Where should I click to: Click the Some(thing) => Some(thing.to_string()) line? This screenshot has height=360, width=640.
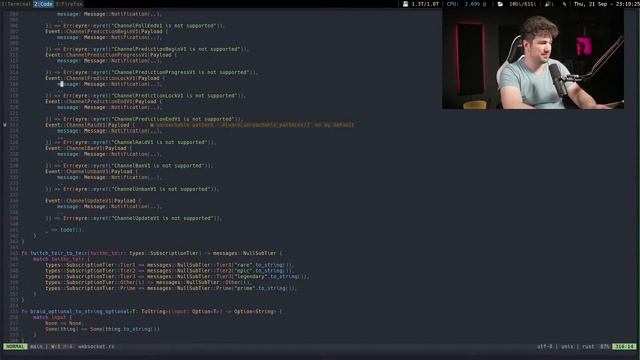pyautogui.click(x=102, y=329)
